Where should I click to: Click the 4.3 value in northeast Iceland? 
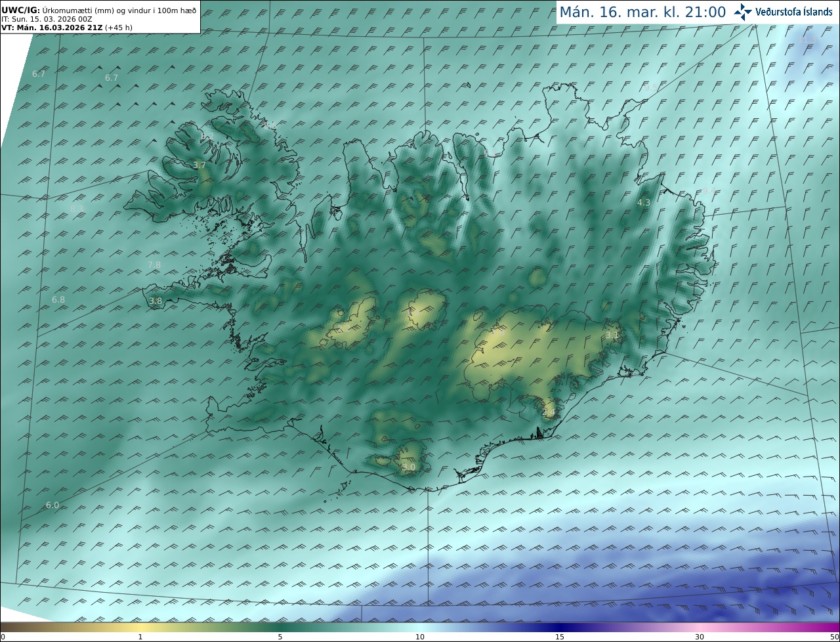[644, 202]
